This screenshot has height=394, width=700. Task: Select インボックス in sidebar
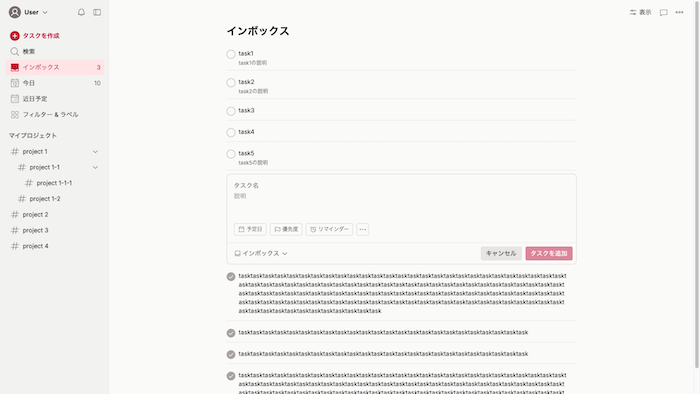tap(55, 67)
